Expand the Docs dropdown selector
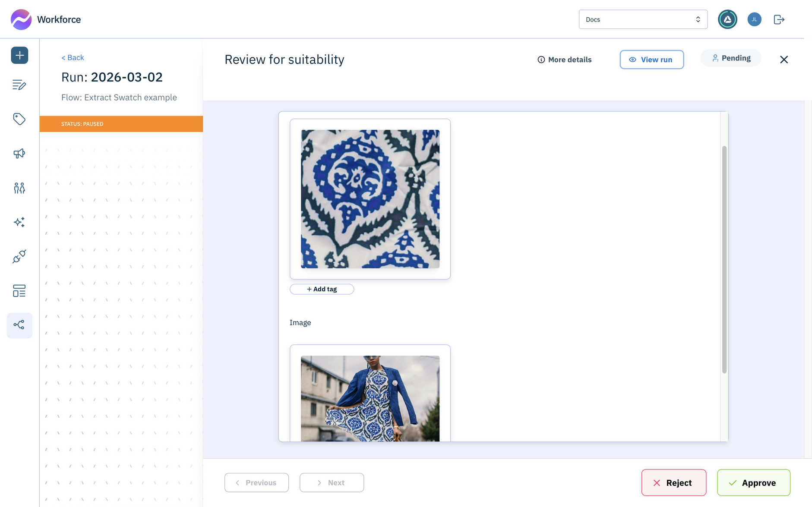812x507 pixels. tap(643, 19)
